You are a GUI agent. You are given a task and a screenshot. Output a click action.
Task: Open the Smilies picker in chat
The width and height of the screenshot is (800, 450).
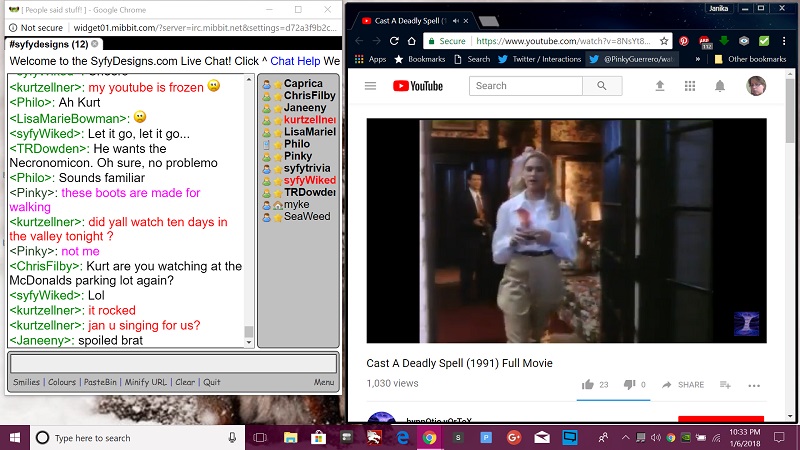click(26, 382)
